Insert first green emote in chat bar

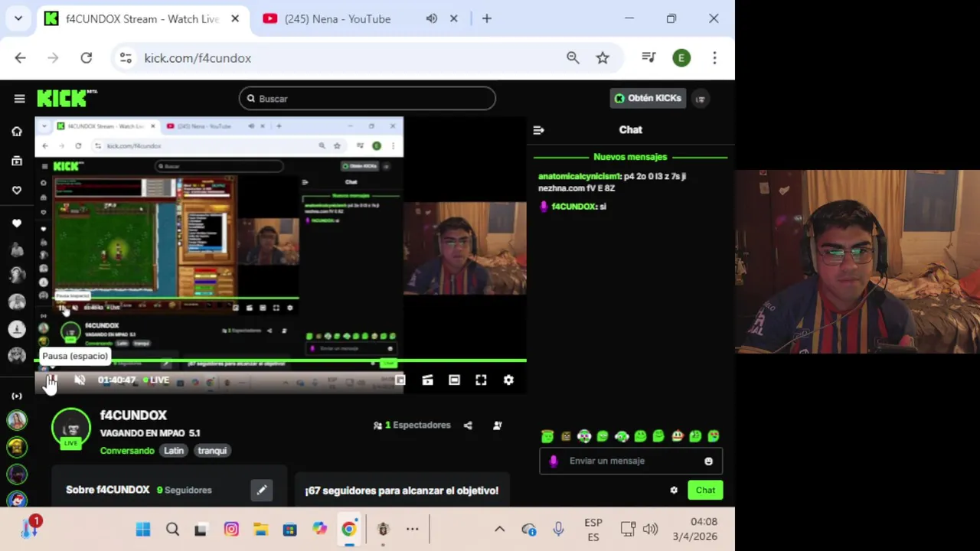547,436
